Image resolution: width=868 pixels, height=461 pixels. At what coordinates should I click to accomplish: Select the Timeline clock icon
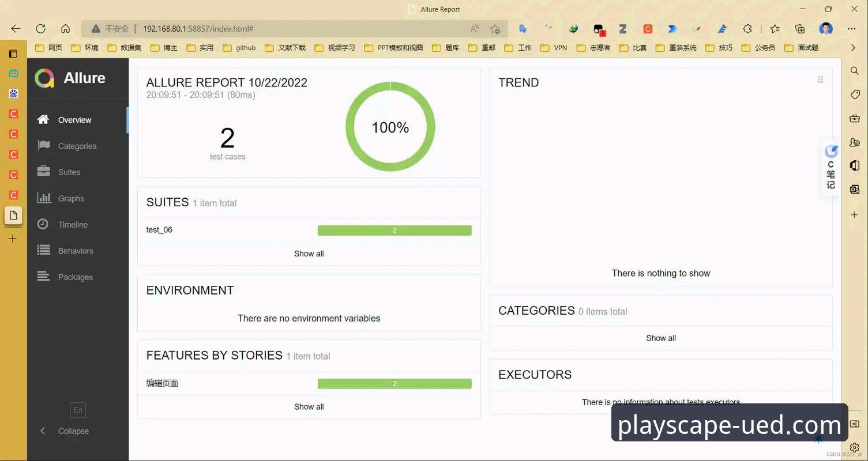[x=43, y=224]
